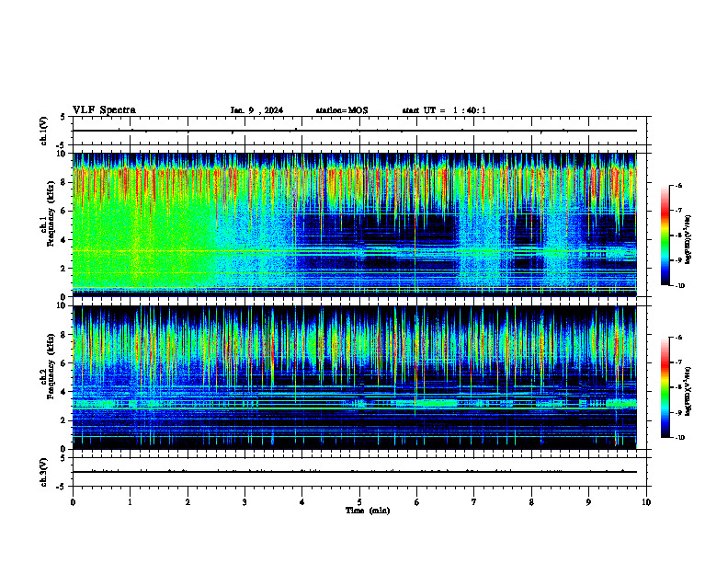Click the "-6" label on ch.2 color scale

click(678, 338)
